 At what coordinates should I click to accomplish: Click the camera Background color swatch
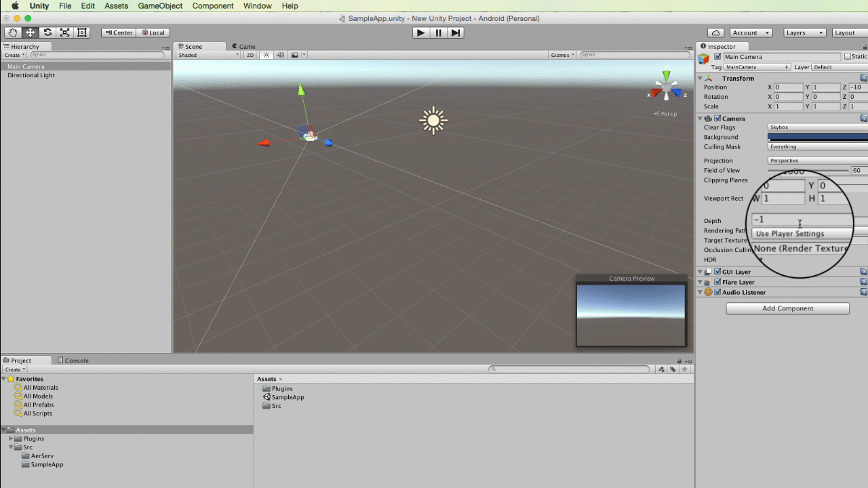[817, 137]
